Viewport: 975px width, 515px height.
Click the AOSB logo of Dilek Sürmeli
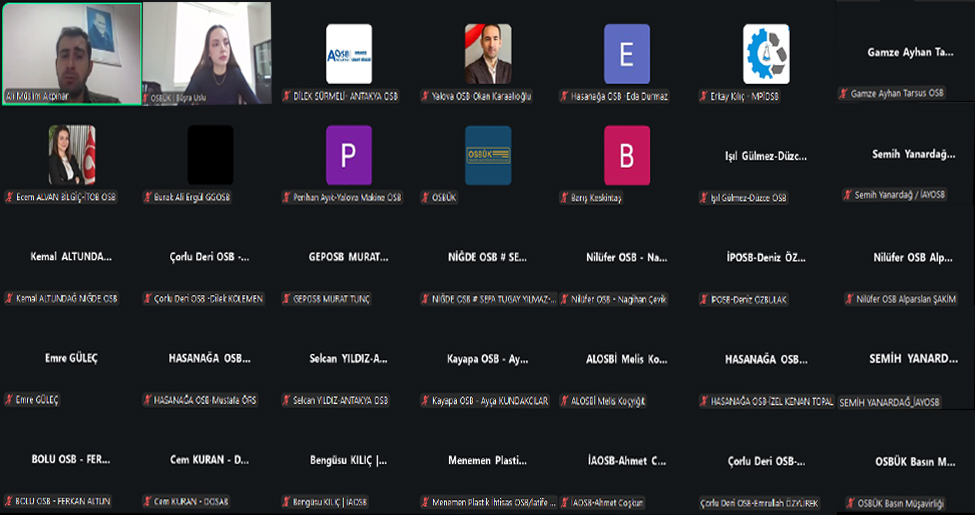coord(348,54)
